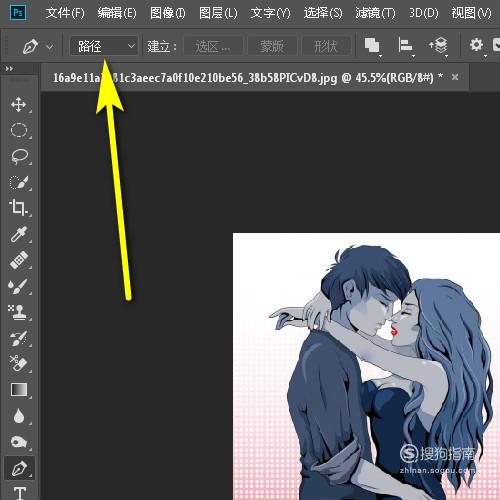Click the 蒙版 mask button
This screenshot has width=500, height=500.
click(x=272, y=46)
